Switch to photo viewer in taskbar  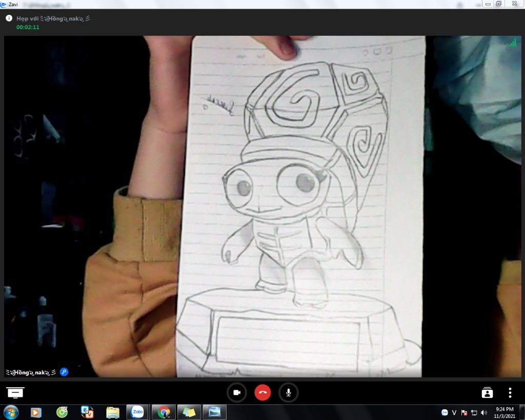[x=215, y=412]
